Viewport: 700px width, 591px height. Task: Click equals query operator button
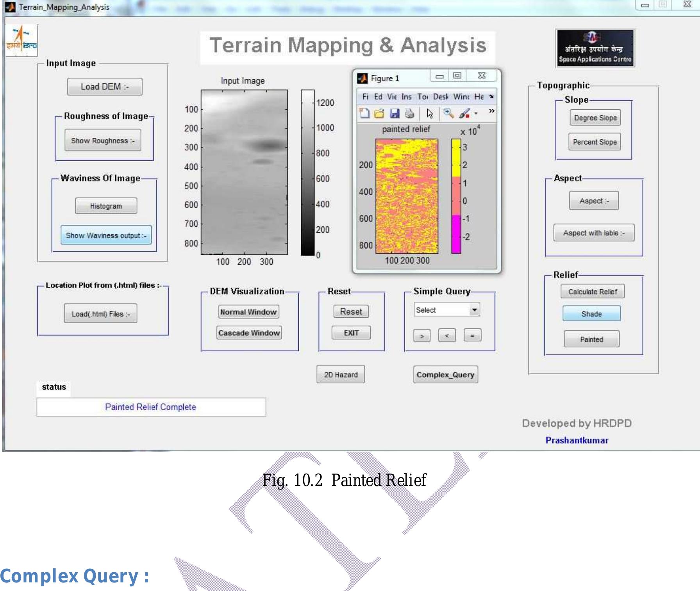(x=472, y=336)
